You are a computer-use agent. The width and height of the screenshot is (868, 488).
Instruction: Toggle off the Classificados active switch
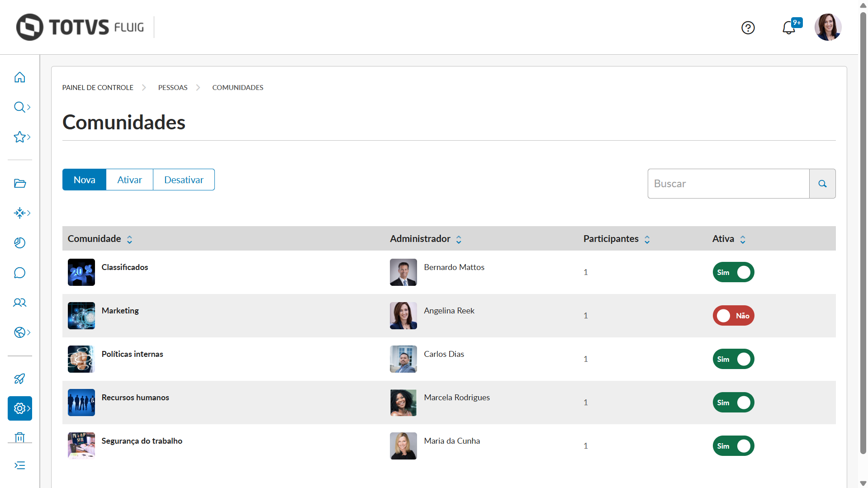[733, 272]
